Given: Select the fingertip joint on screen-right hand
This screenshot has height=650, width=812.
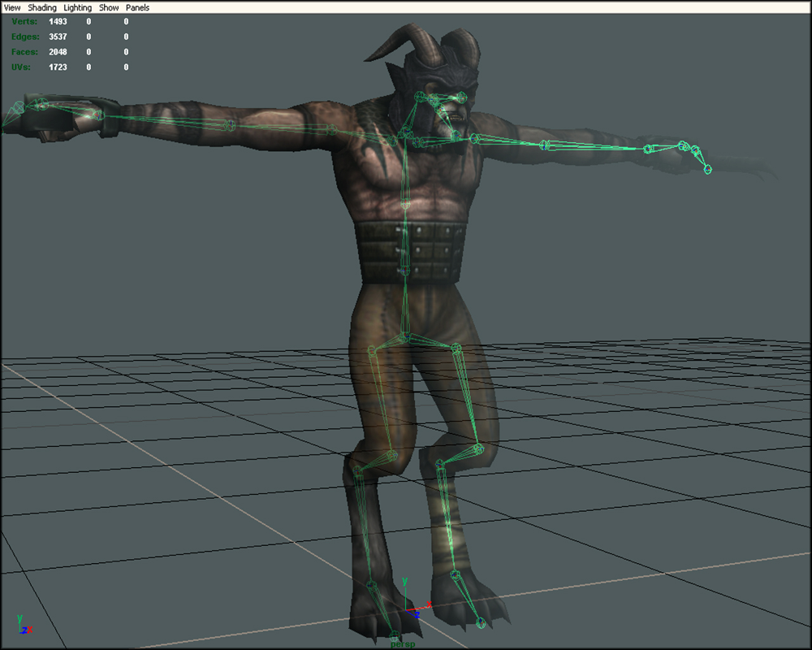Looking at the screenshot, I should coord(707,169).
